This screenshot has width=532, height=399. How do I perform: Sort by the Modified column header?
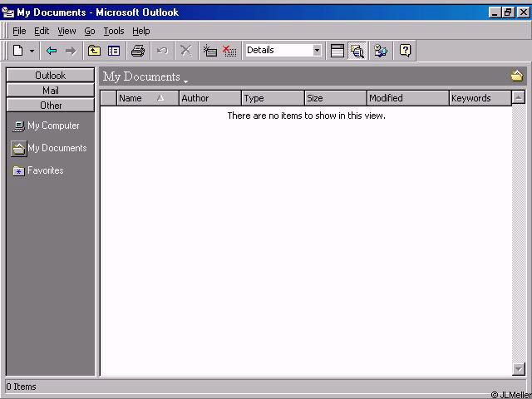[x=408, y=98]
